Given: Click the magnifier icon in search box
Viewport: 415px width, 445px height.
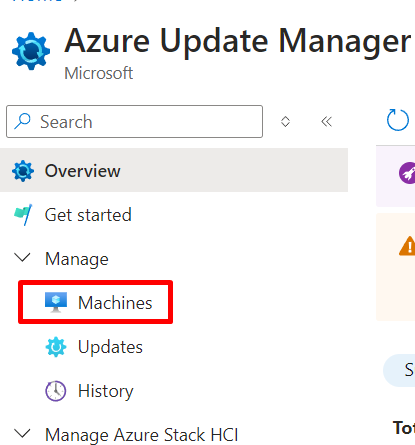Looking at the screenshot, I should [x=22, y=121].
